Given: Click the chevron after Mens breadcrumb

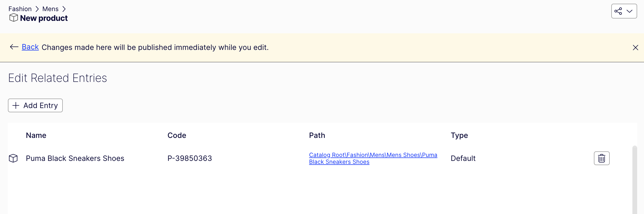Looking at the screenshot, I should point(64,9).
